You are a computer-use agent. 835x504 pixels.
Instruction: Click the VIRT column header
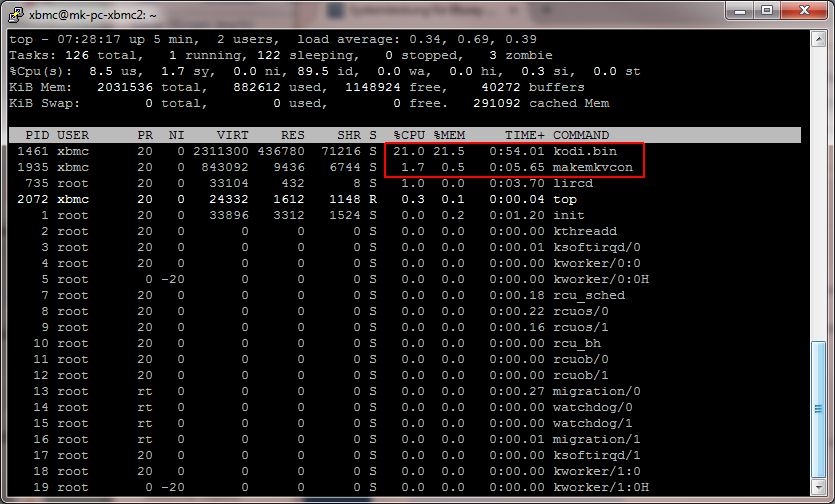[233, 135]
